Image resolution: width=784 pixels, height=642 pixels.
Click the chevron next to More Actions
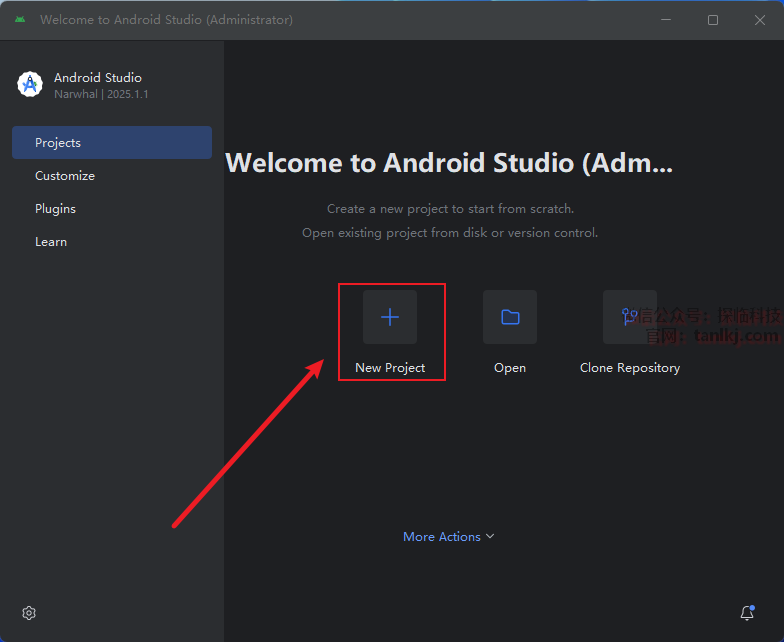490,537
